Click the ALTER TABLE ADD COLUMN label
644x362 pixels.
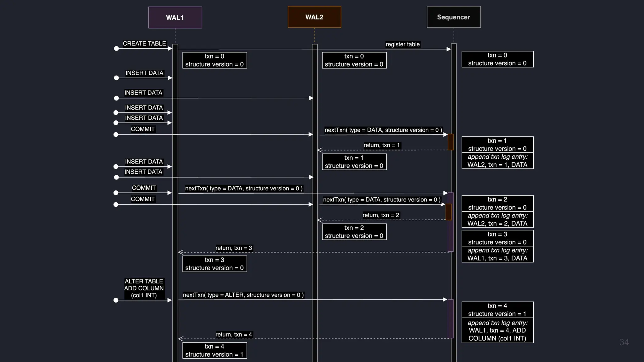[144, 288]
